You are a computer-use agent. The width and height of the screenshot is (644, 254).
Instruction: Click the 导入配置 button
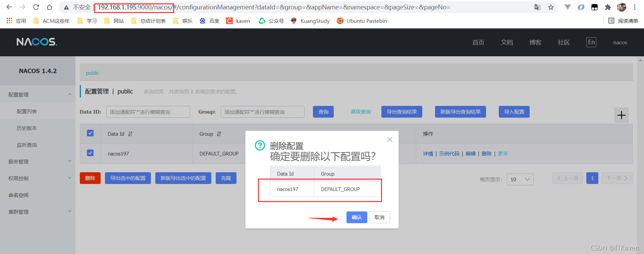514,112
